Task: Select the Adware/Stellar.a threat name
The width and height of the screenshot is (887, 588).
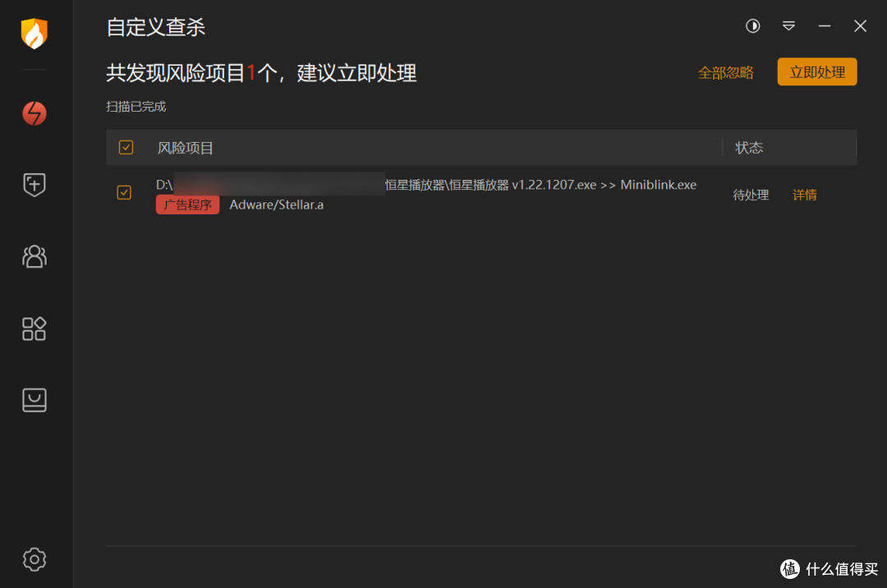Action: [x=277, y=204]
